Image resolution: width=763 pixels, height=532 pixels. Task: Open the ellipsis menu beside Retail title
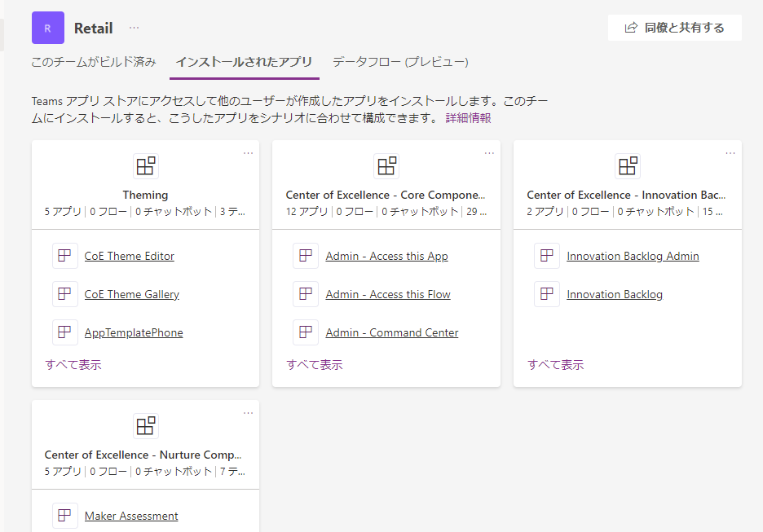tap(134, 28)
